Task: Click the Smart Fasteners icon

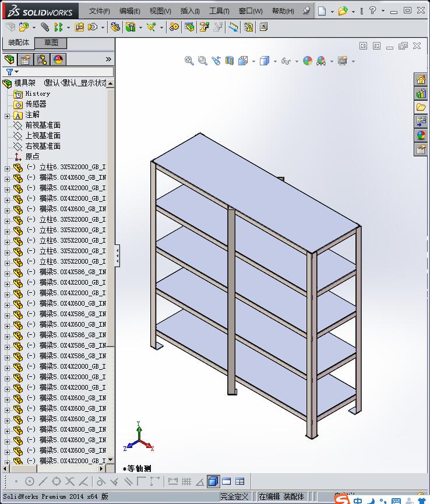Action: point(79,27)
